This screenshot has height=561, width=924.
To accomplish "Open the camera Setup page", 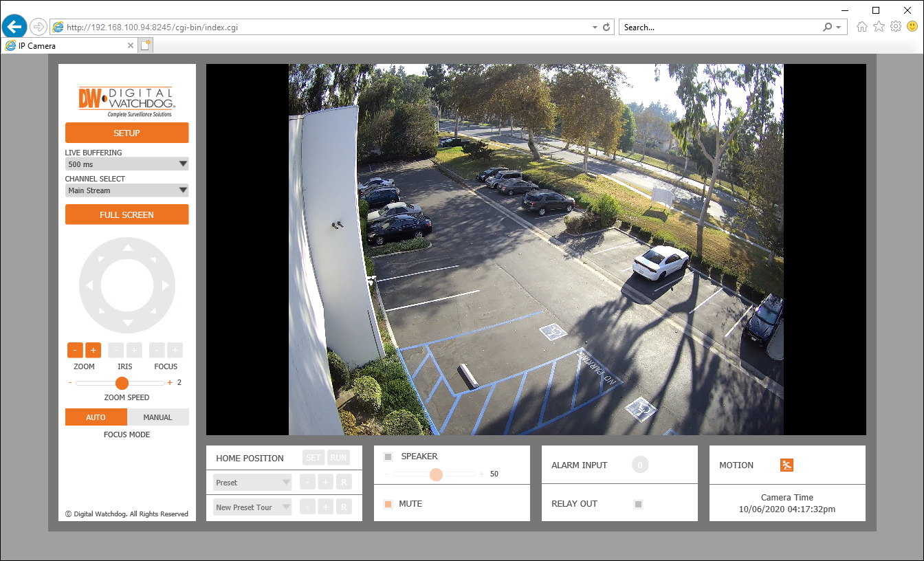I will coord(126,133).
